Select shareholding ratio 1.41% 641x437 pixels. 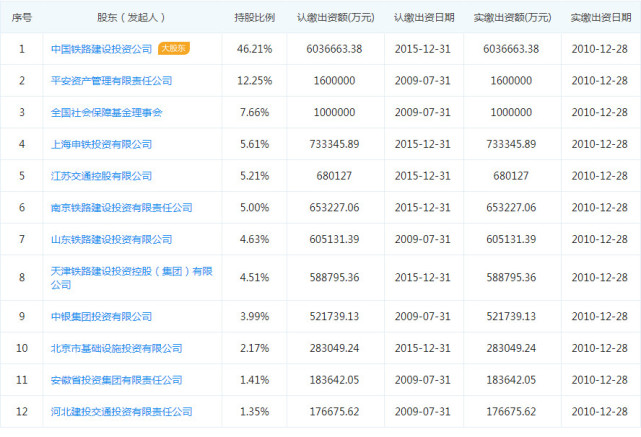[x=254, y=380]
